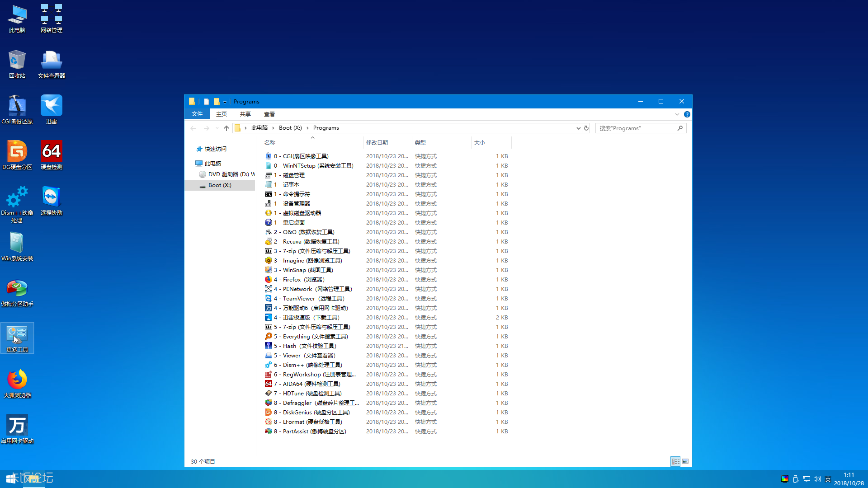Open the 文件 ribbon tab
Screen dimensions: 868x488
coord(197,114)
